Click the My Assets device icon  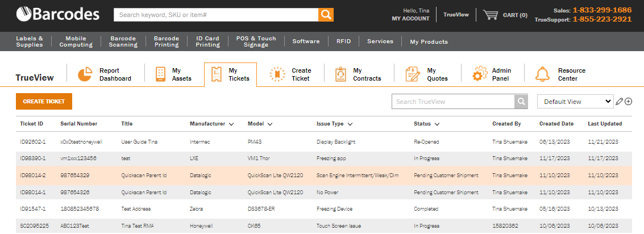[161, 74]
